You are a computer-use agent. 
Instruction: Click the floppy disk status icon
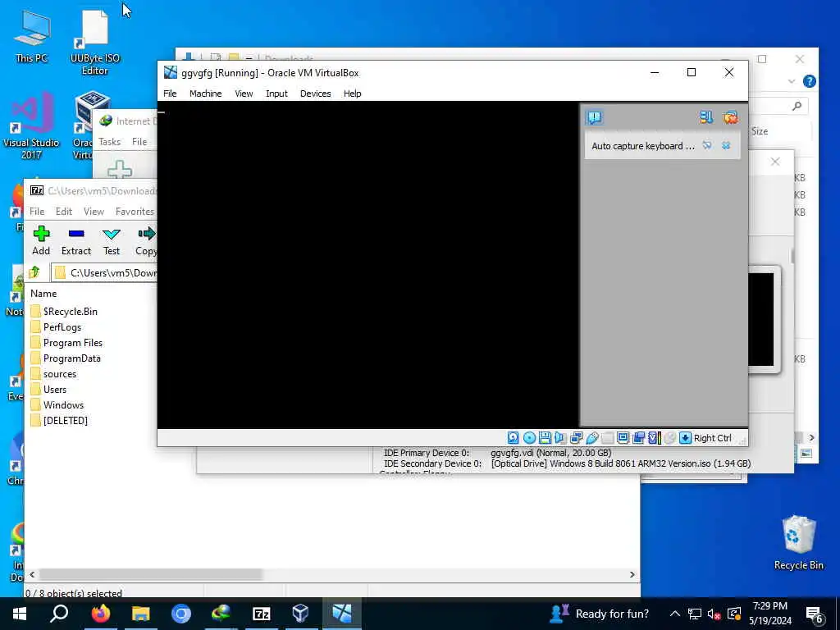545,438
